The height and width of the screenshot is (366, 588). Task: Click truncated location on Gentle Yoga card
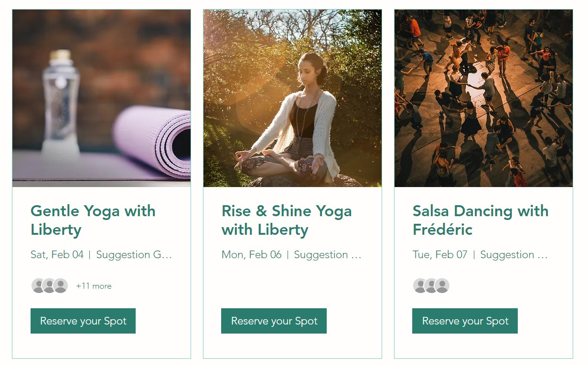tap(134, 255)
